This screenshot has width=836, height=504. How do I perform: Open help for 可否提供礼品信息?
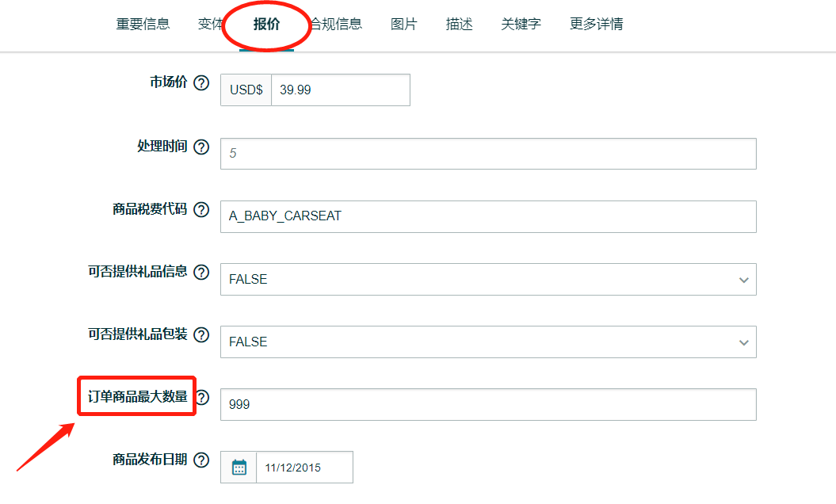(201, 272)
